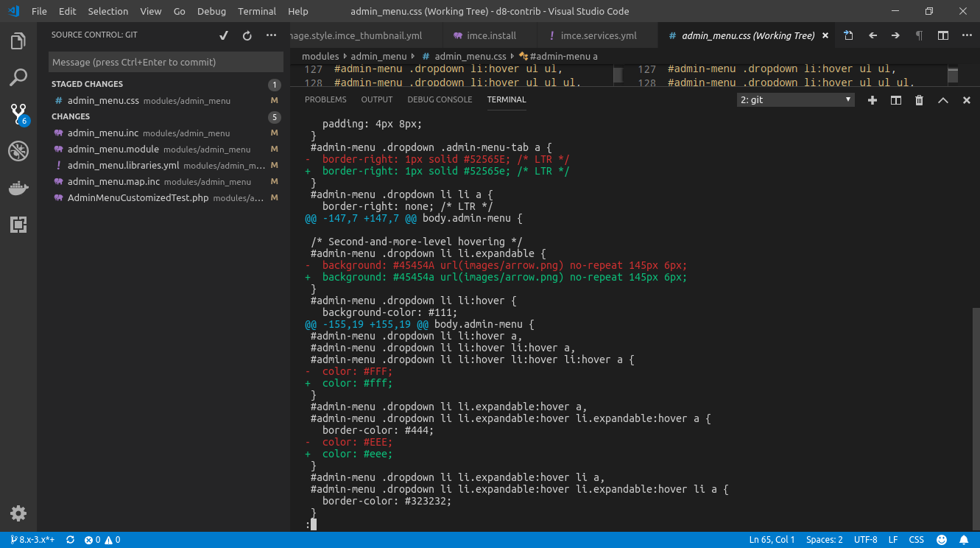Image resolution: width=980 pixels, height=548 pixels.
Task: Open the terminal selector dropdown '2: git'
Action: [x=795, y=100]
